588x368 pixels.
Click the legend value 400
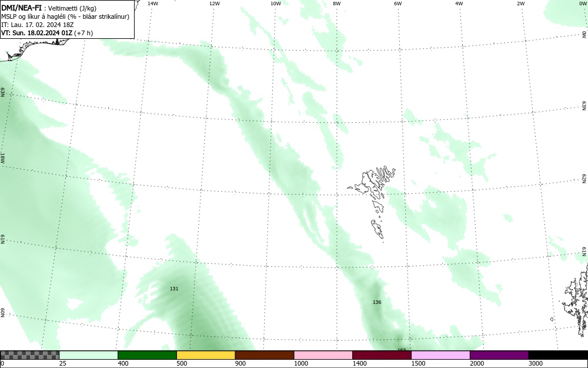point(123,363)
